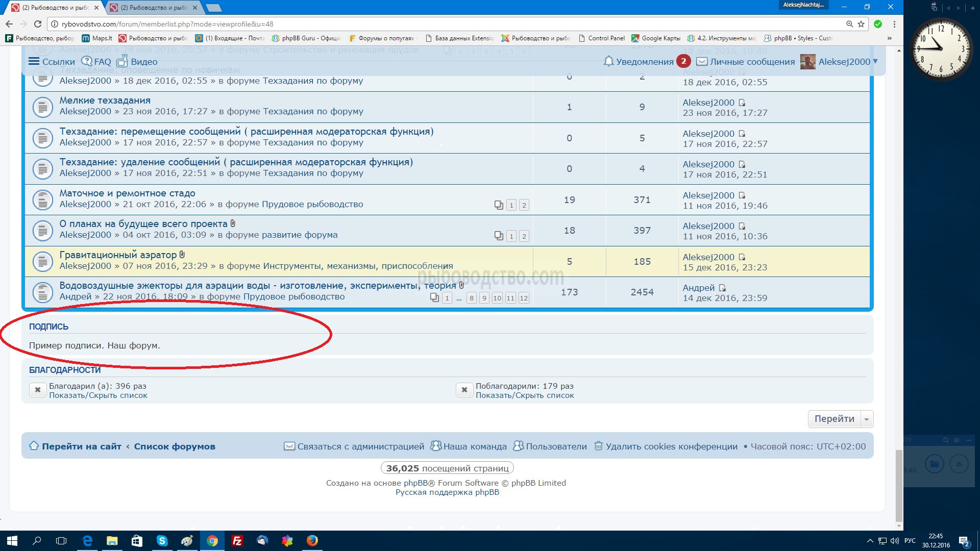Open the Control Panel bookmark

click(x=606, y=38)
